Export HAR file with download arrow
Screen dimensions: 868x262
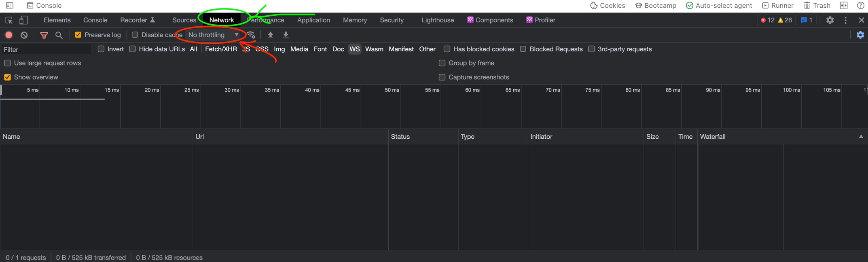(x=286, y=35)
